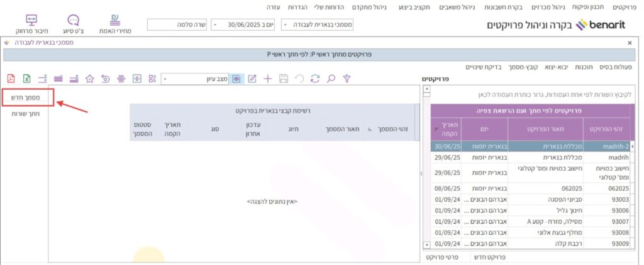The height and width of the screenshot is (265, 644).
Task: Open the מצב עיון mode dropdown
Action: [165, 79]
